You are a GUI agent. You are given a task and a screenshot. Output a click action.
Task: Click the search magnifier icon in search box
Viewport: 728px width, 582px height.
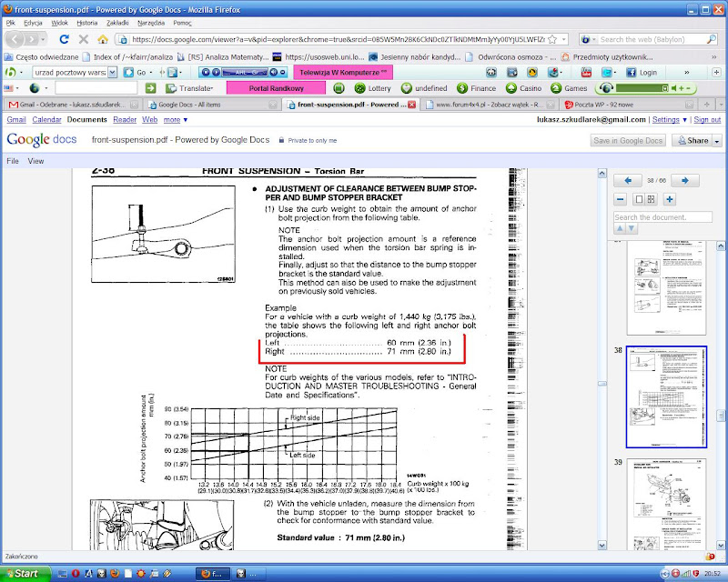click(x=712, y=39)
